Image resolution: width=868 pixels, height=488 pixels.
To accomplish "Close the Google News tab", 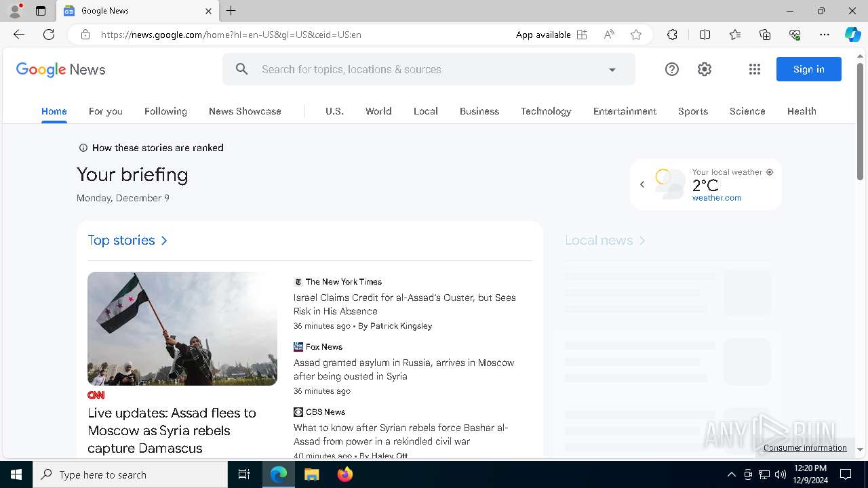I will coord(208,11).
